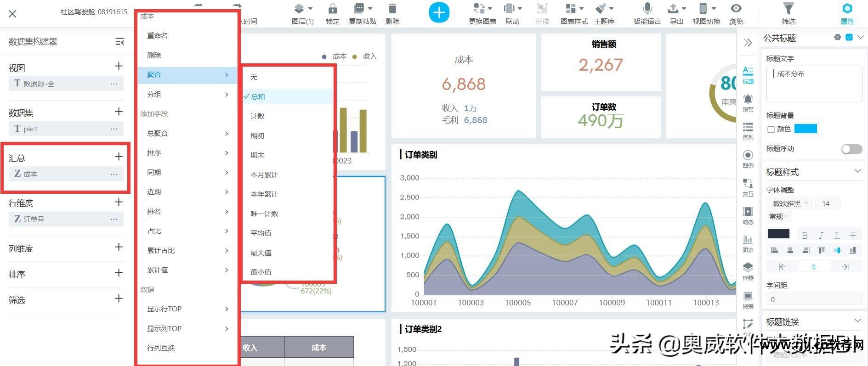The image size is (868, 366).
Task: Open the 图表 chart sidebar icon
Action: [748, 243]
